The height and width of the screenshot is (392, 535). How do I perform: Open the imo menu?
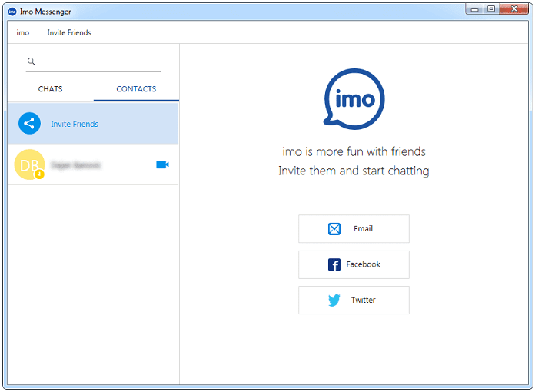[x=23, y=33]
